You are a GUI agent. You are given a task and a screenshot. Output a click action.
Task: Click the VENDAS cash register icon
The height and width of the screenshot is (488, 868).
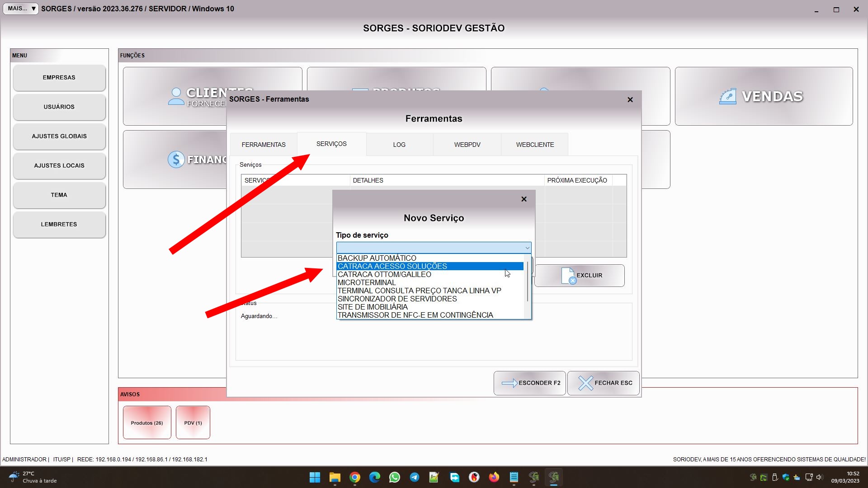point(728,96)
